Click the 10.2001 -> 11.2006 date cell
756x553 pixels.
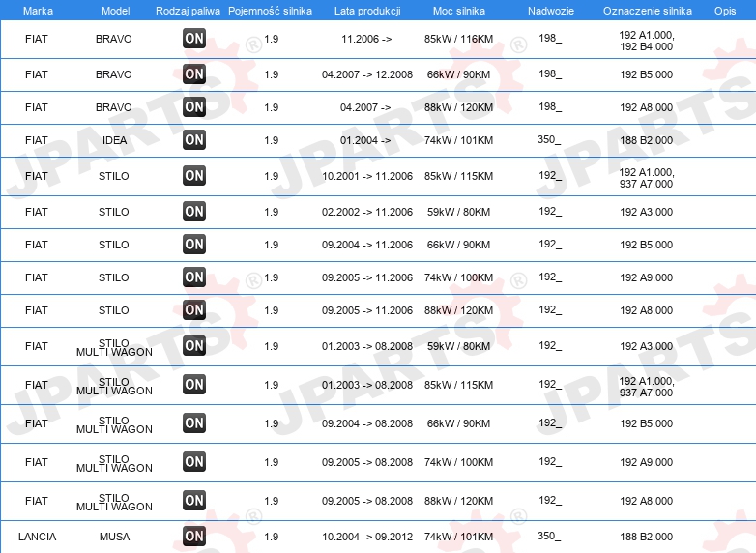[x=367, y=176]
